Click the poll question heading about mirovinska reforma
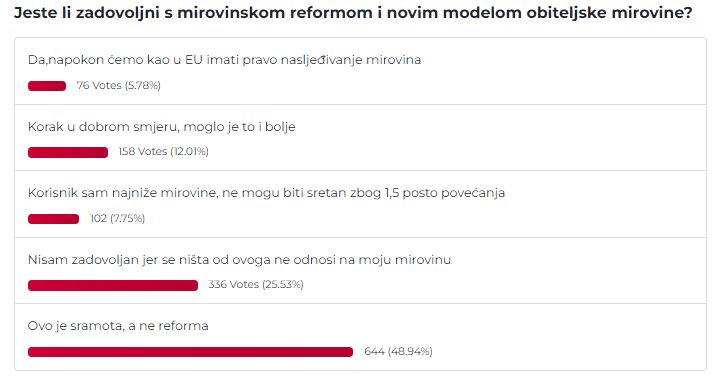This screenshot has height=380, width=719. tap(353, 13)
